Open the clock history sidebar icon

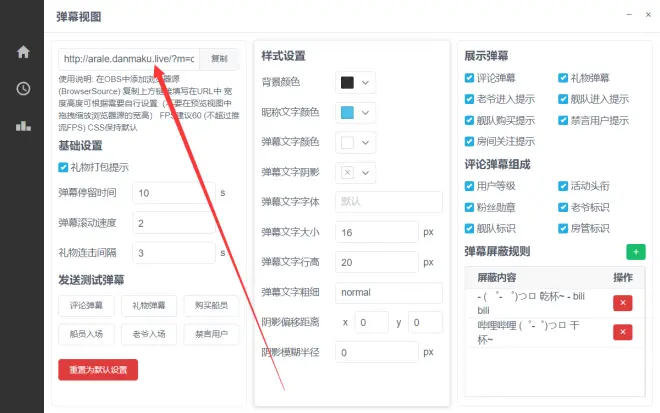point(23,89)
